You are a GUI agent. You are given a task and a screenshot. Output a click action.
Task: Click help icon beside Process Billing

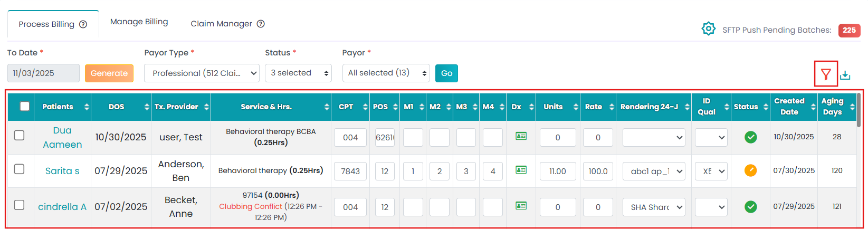click(x=83, y=24)
